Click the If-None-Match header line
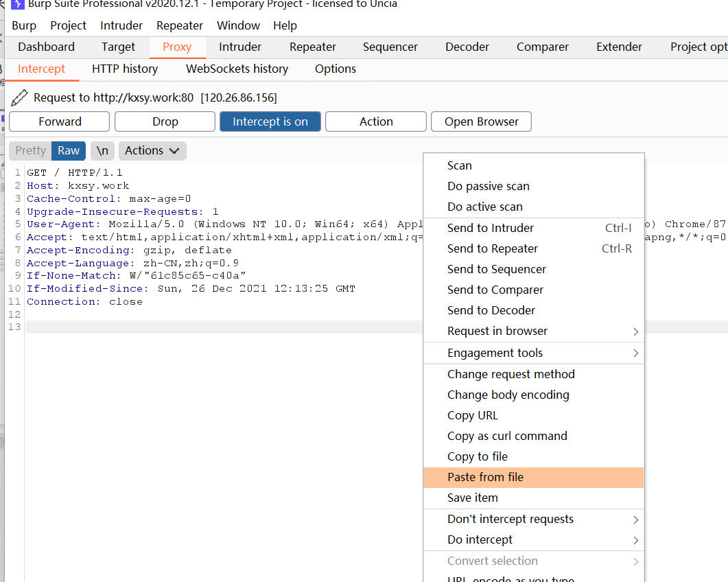 (136, 276)
